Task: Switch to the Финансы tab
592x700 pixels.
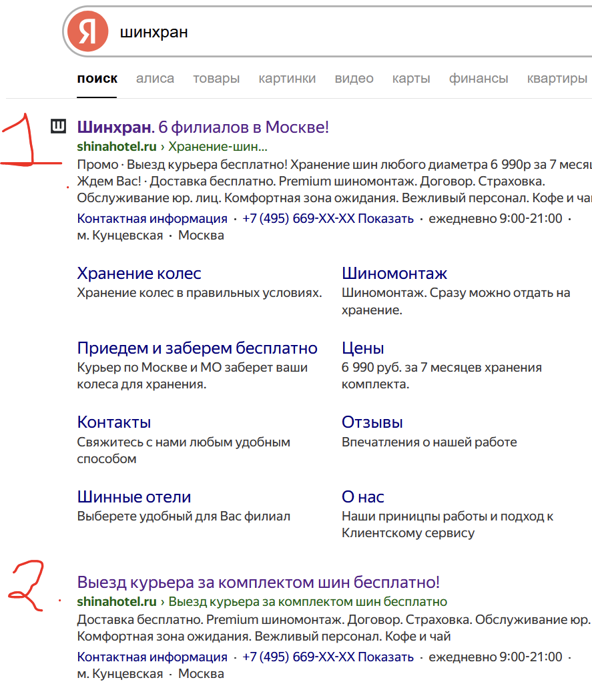Action: [478, 79]
